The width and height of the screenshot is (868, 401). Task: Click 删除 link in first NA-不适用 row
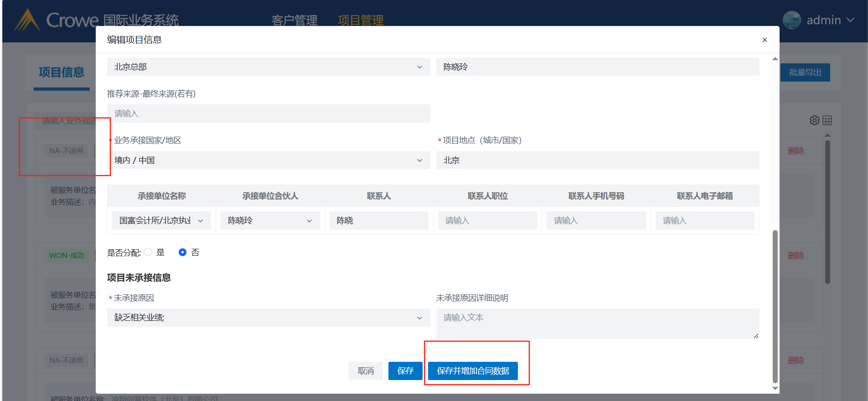point(796,151)
